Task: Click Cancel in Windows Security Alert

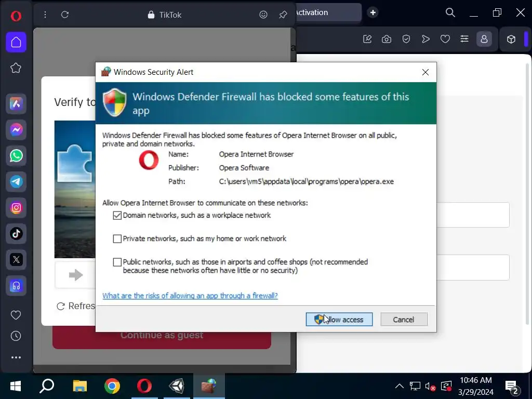Action: click(404, 320)
